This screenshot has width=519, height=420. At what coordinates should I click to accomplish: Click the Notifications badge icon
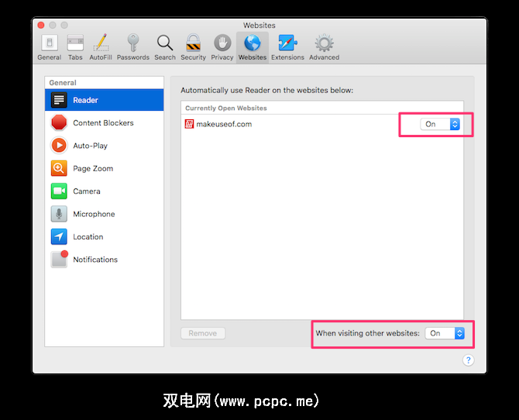pos(59,259)
